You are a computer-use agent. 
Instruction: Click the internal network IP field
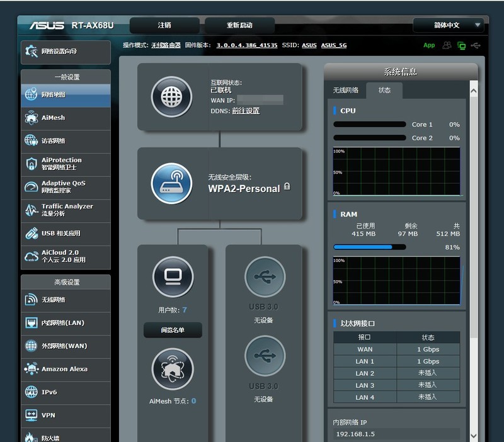[x=396, y=434]
